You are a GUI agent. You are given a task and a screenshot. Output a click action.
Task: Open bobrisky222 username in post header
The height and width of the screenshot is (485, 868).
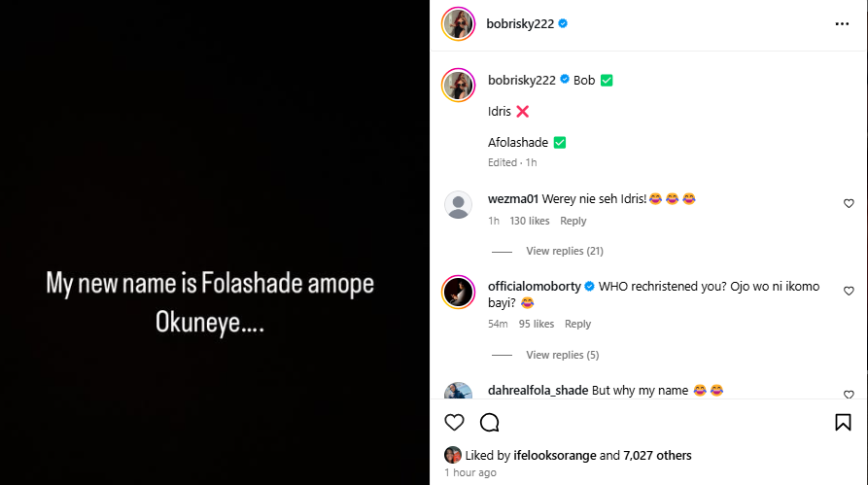(x=520, y=23)
